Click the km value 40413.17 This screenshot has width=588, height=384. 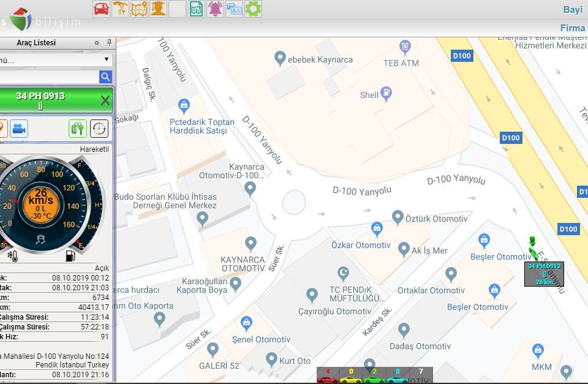tap(93, 307)
